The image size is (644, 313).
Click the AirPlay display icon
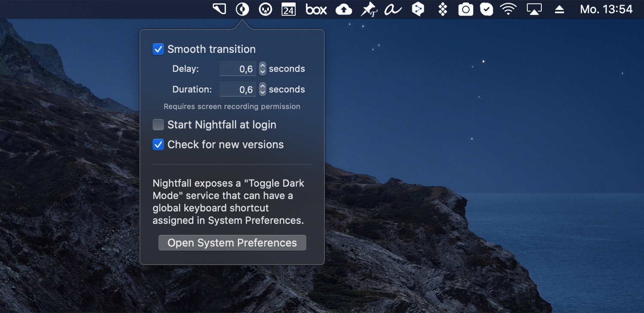tap(534, 9)
